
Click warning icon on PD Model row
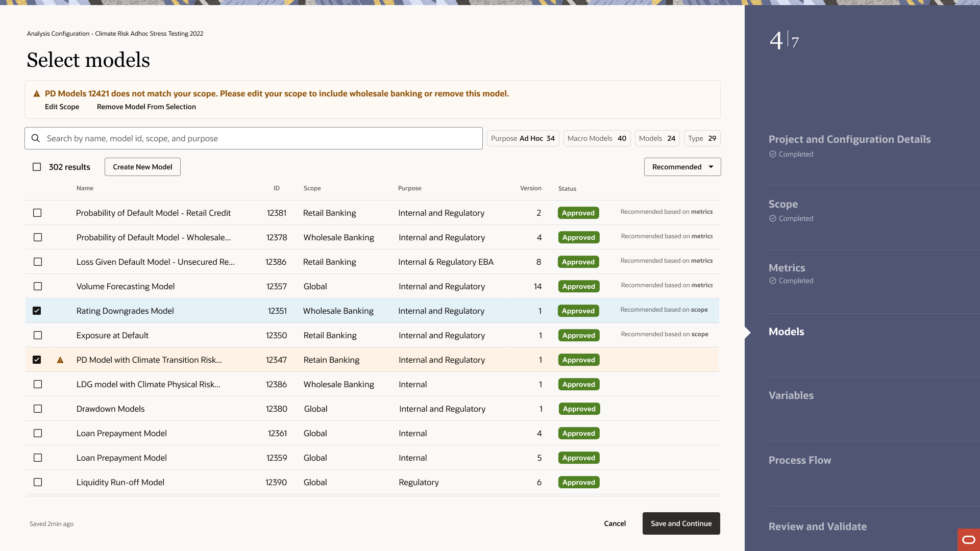point(60,360)
